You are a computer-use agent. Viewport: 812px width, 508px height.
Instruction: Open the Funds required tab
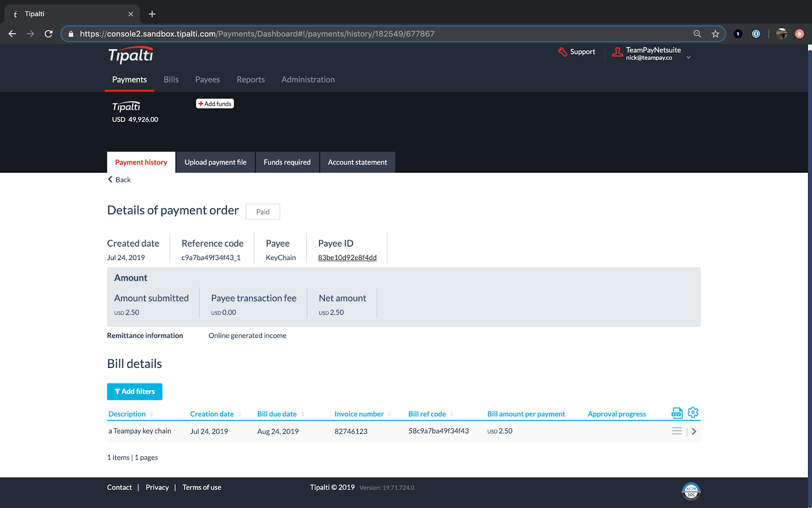click(x=287, y=162)
